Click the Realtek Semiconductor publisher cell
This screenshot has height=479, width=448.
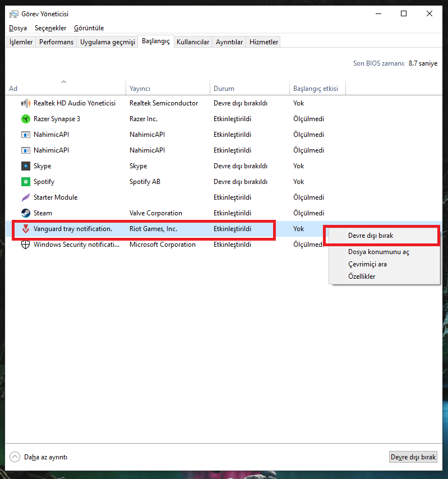(164, 103)
